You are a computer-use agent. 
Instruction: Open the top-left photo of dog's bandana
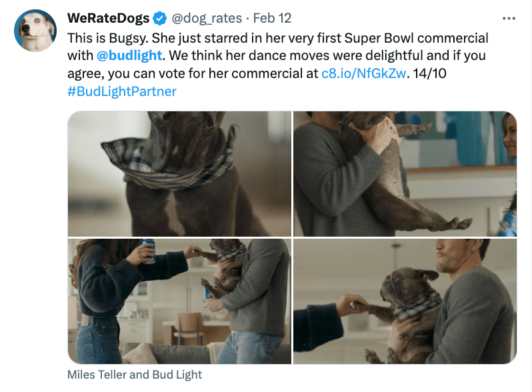coord(179,173)
